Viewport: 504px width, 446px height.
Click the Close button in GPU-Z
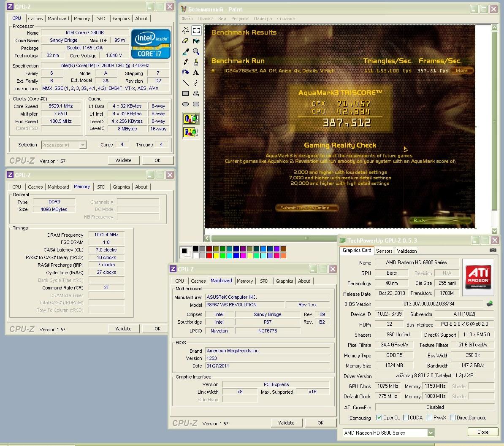[483, 432]
